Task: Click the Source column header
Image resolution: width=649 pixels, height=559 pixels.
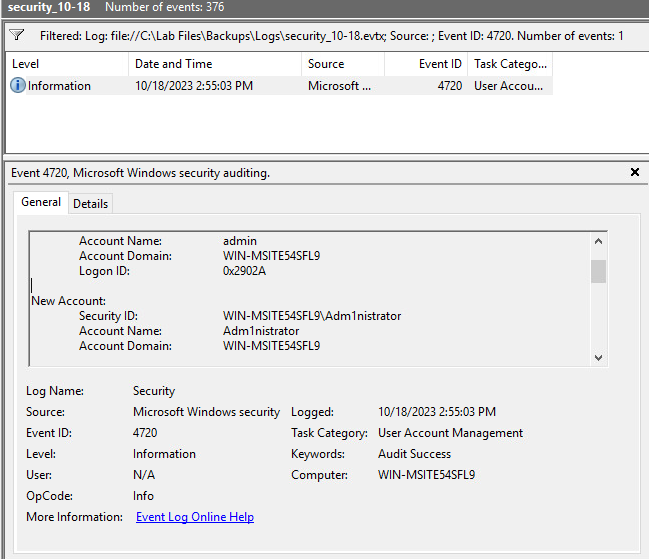Action: pyautogui.click(x=343, y=64)
